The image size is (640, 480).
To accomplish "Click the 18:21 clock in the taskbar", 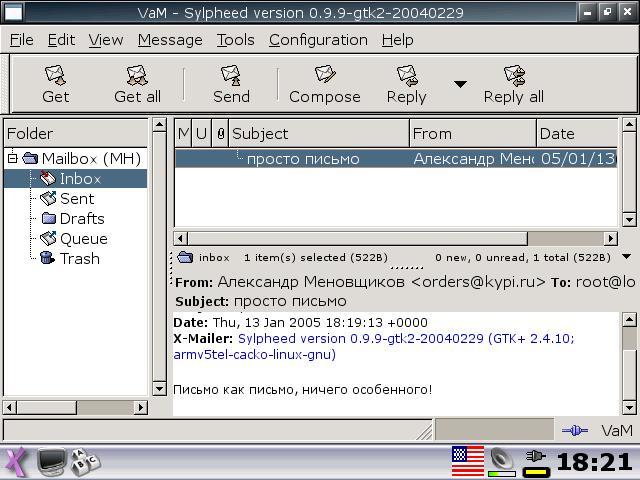I will pyautogui.click(x=594, y=462).
